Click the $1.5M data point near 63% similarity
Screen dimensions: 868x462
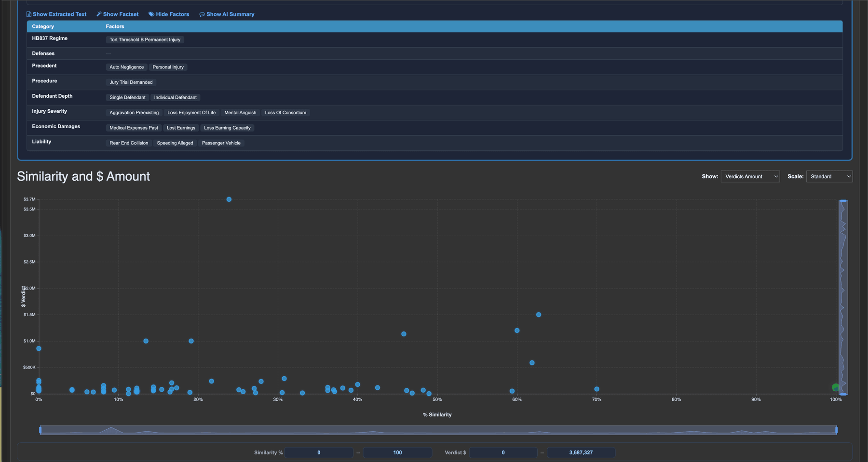539,315
